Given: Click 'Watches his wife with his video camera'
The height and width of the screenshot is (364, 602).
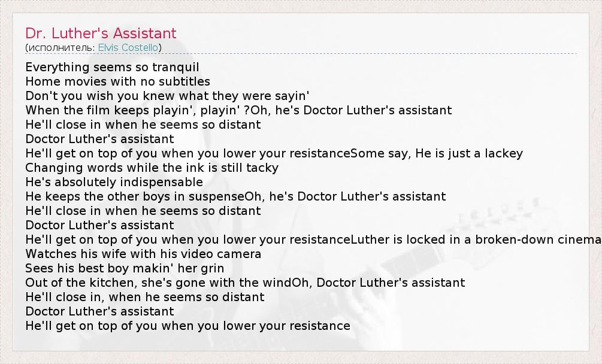Looking at the screenshot, I should point(143,254).
